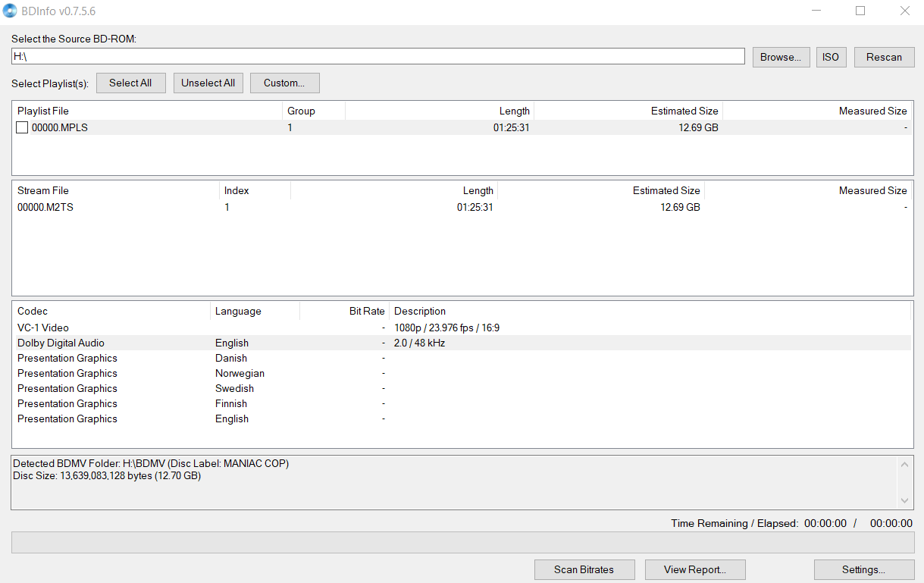Click the Index column header
Screen dimensions: 924x583
coord(255,190)
